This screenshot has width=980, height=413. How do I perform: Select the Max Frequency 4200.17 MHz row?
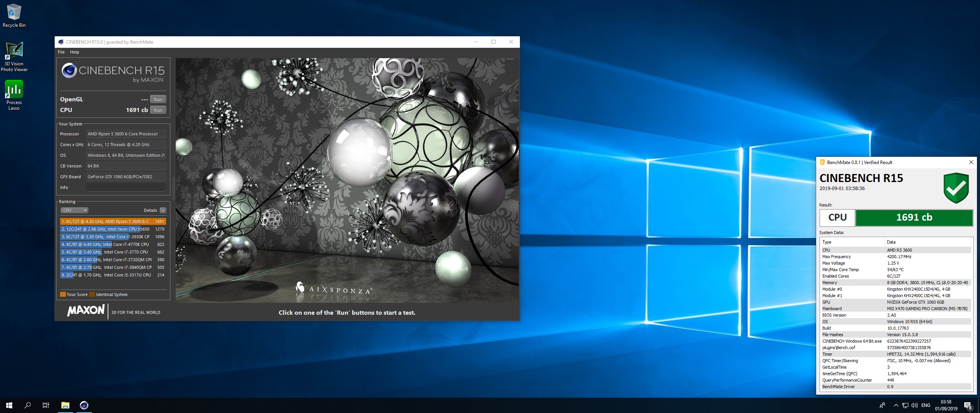click(x=895, y=257)
